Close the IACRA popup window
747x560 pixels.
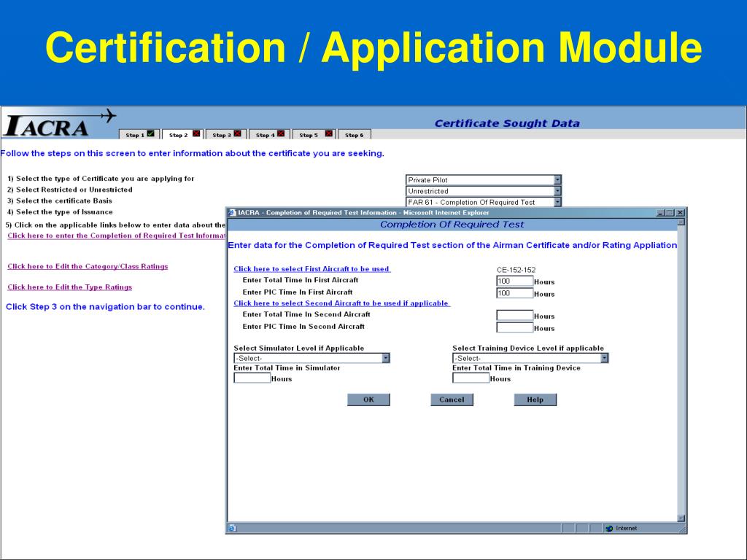(x=681, y=213)
